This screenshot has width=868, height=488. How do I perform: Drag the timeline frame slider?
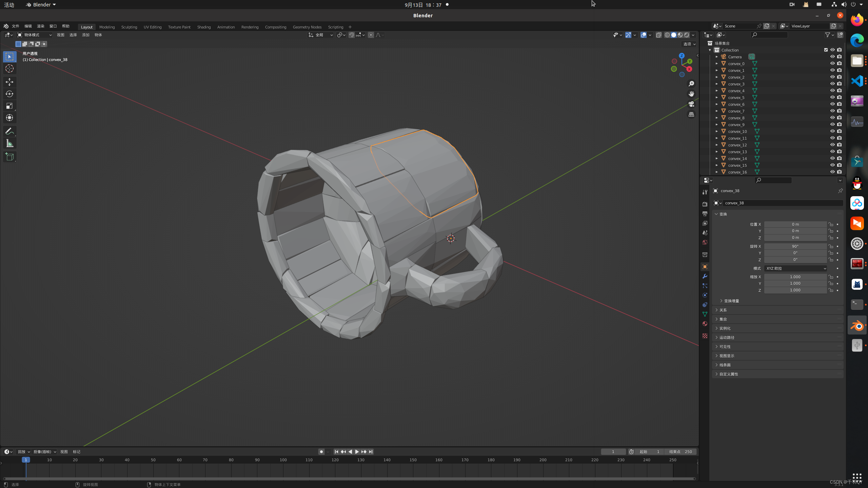coord(26,460)
